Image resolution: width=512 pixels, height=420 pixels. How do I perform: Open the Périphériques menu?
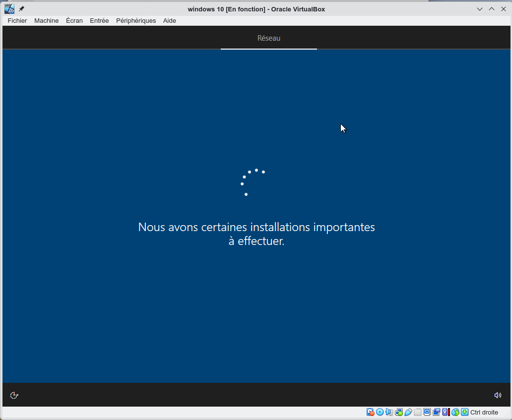(x=136, y=20)
